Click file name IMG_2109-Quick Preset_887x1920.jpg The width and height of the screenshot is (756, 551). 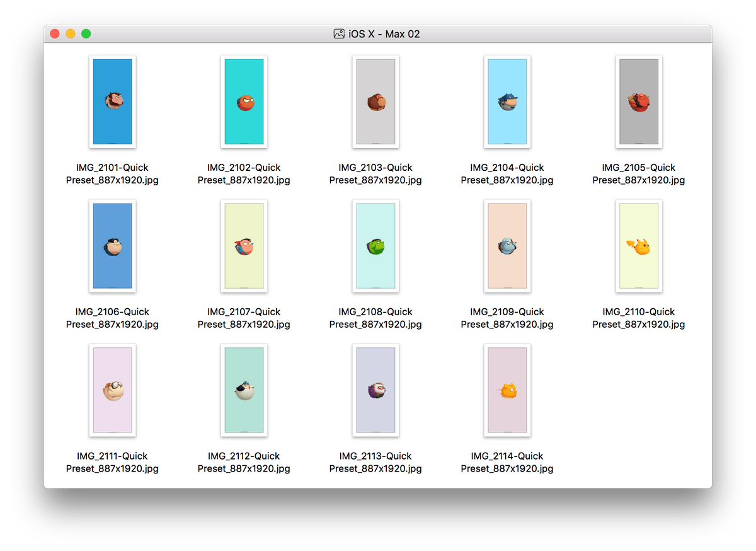tap(507, 318)
